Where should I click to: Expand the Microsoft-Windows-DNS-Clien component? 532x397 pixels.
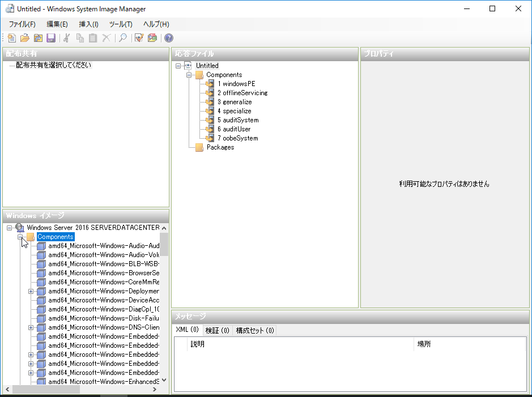click(31, 327)
